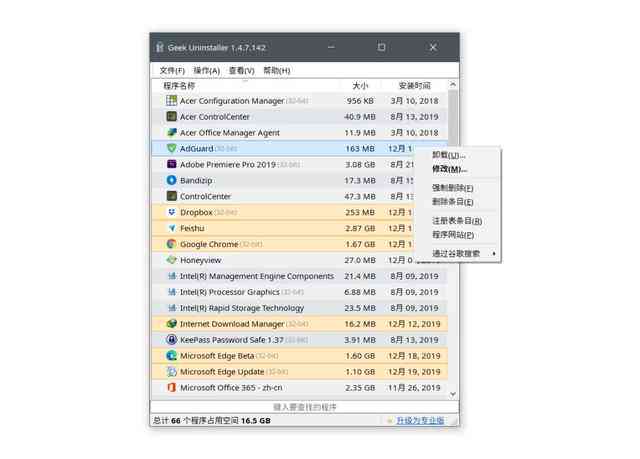Select the Feishu row name
Viewport: 640px width, 459px height.
192,228
